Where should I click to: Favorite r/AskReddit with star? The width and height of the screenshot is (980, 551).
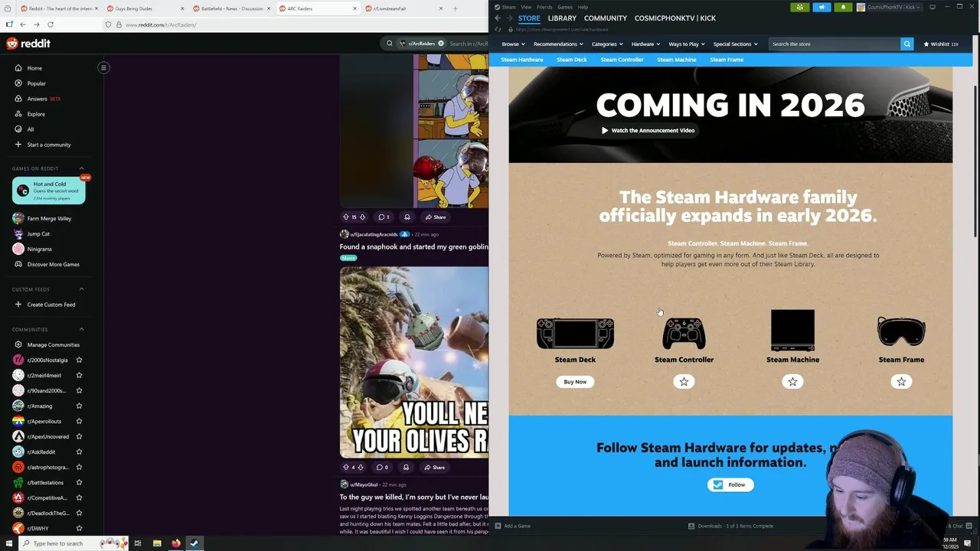(x=79, y=452)
